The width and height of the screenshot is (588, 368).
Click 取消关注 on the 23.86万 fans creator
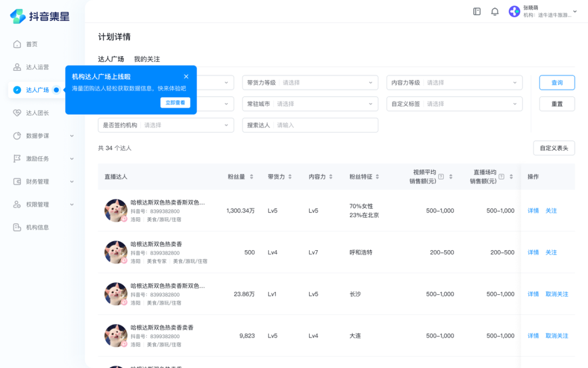[x=556, y=293]
